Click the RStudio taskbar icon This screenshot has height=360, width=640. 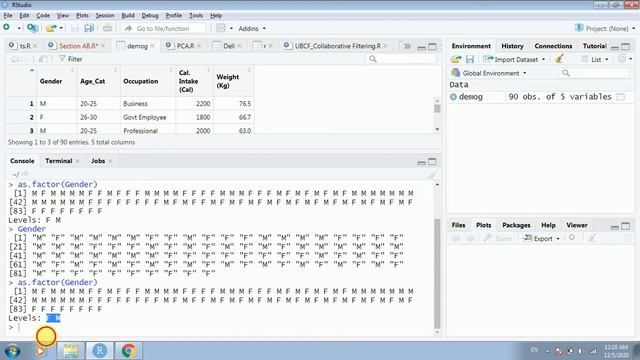pos(100,351)
